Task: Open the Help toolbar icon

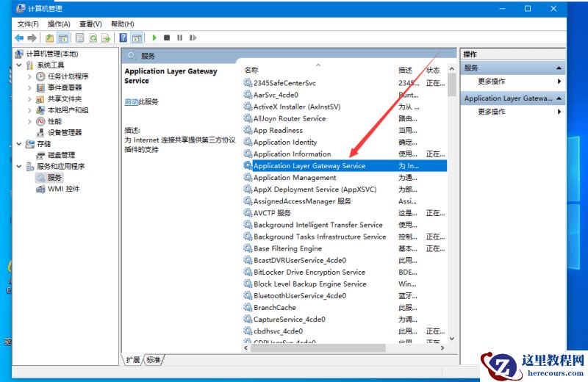Action: (x=123, y=38)
